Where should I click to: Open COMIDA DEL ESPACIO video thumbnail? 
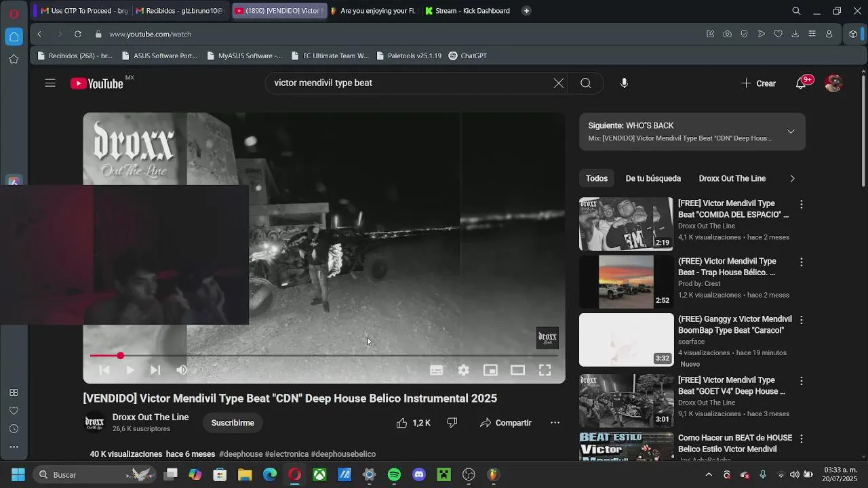[626, 224]
